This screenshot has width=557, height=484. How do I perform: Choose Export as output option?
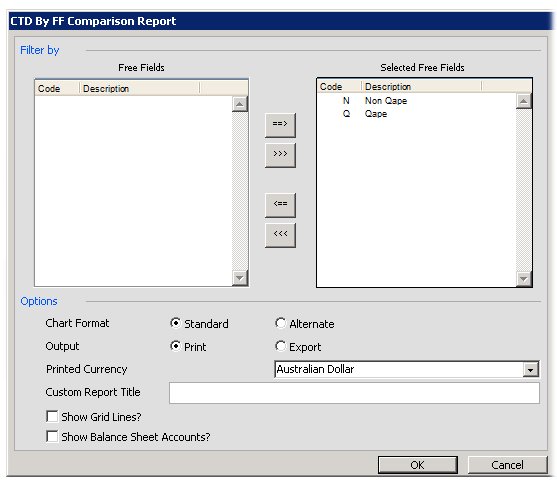[280, 346]
